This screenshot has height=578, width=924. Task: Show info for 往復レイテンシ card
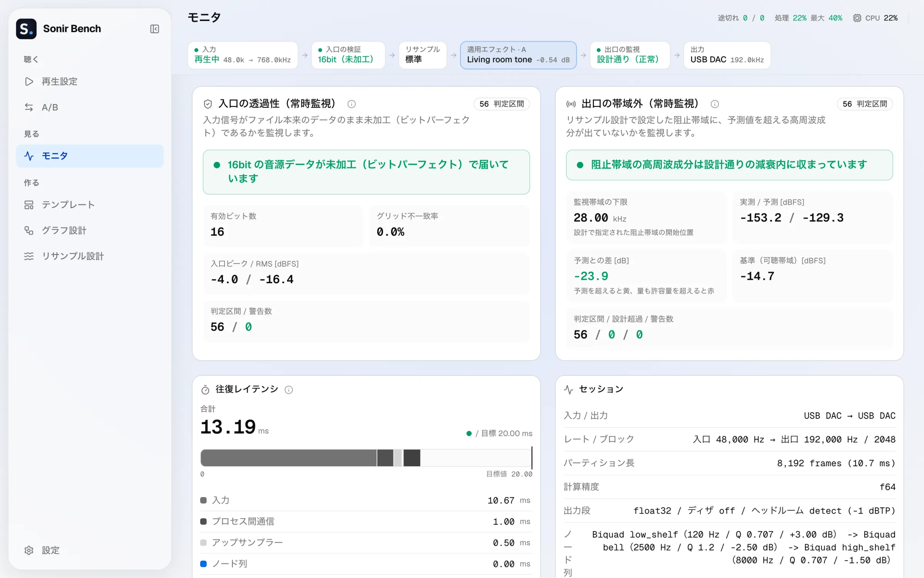tap(289, 390)
